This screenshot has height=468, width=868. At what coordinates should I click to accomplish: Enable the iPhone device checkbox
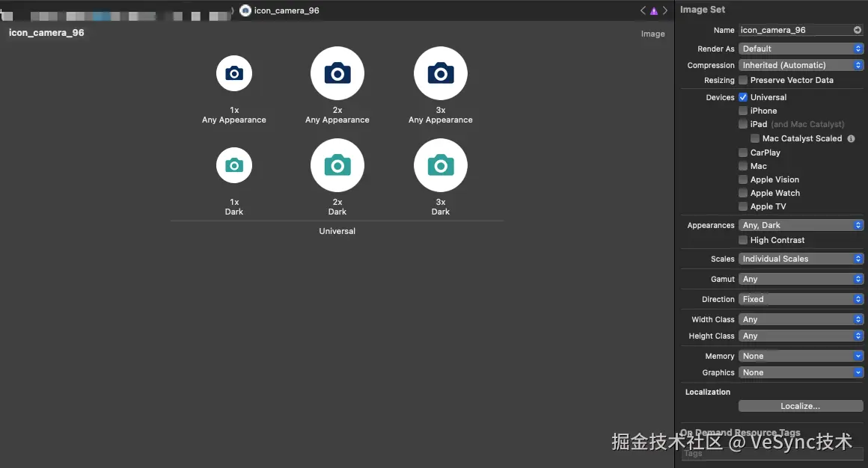tap(743, 111)
